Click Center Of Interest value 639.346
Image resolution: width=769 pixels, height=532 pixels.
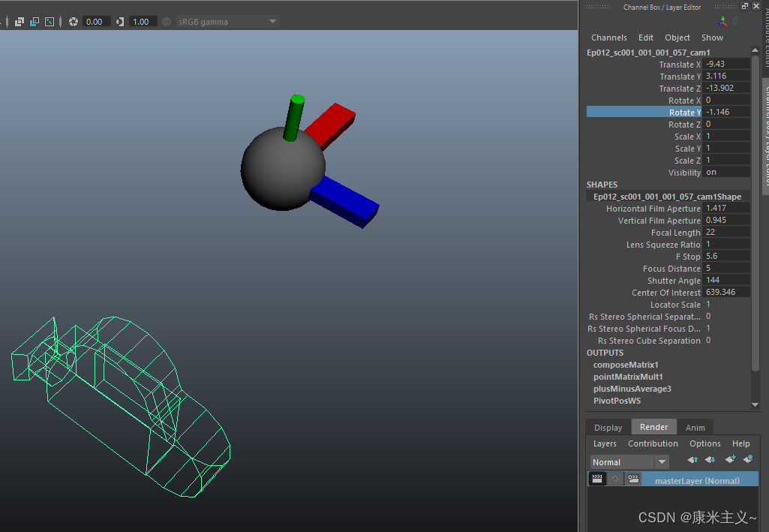725,292
